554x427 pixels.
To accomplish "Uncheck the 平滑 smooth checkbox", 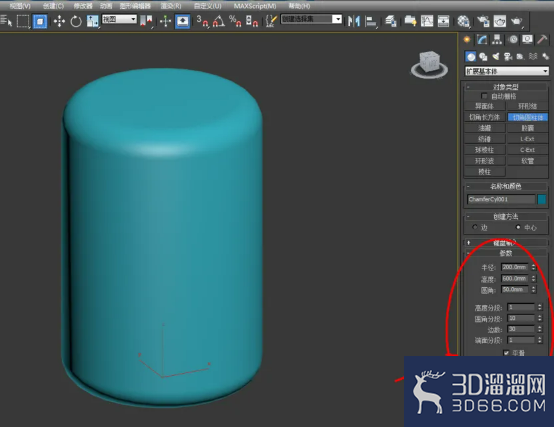I will pyautogui.click(x=506, y=352).
